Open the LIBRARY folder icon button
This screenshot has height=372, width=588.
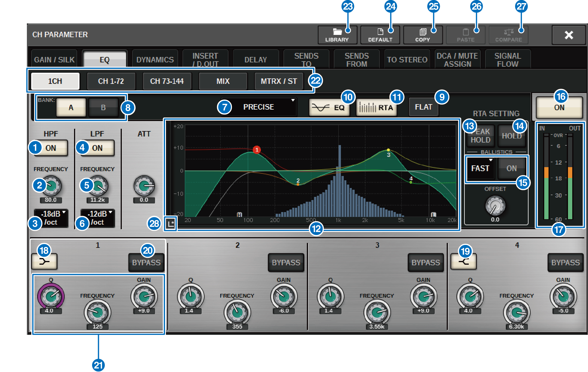click(x=337, y=35)
